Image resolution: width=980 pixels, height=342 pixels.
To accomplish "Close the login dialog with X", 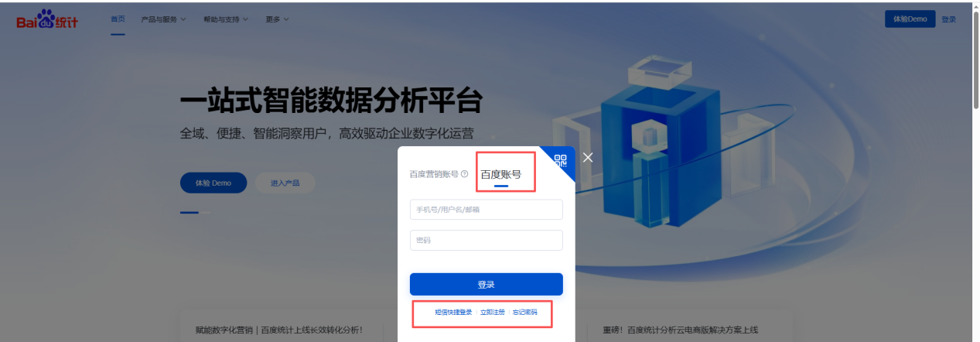I will click(588, 157).
